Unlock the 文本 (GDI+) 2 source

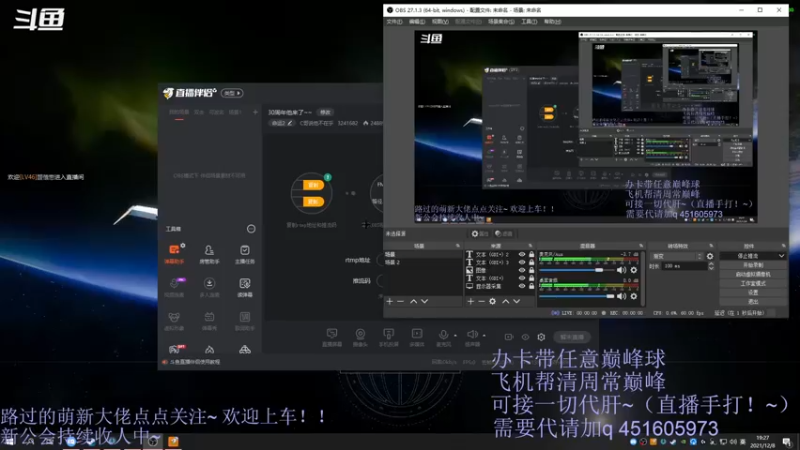pos(532,254)
